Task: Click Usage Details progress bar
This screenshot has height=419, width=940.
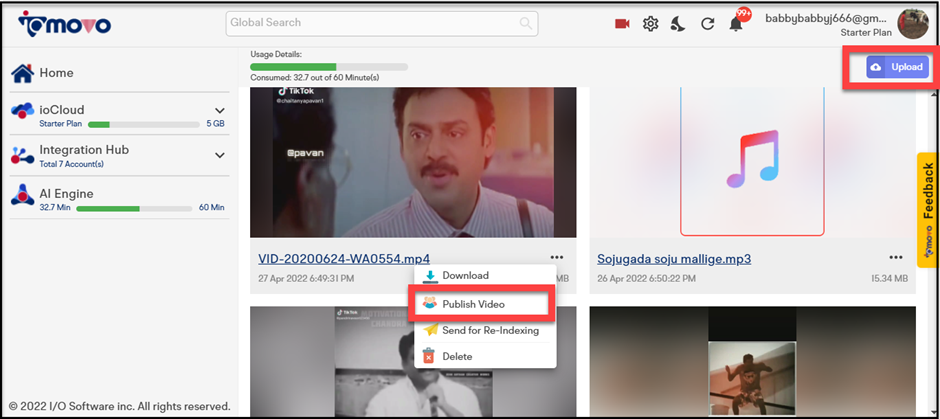Action: click(329, 67)
